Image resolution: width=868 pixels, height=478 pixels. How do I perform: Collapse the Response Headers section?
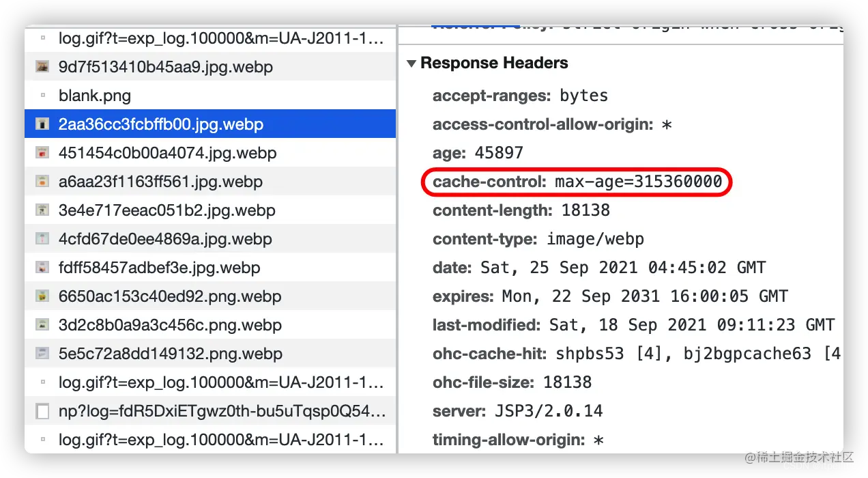[x=411, y=64]
